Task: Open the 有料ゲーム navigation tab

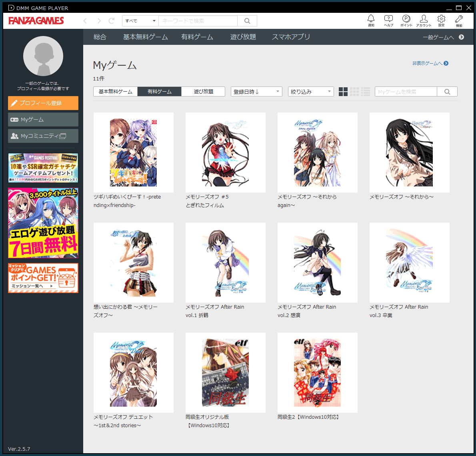Action: pos(197,37)
